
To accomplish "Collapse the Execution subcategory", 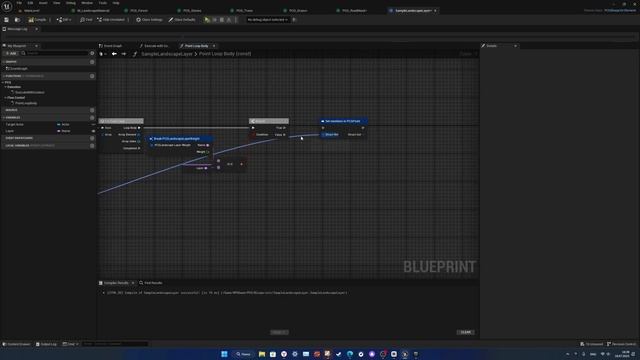I will click(5, 87).
